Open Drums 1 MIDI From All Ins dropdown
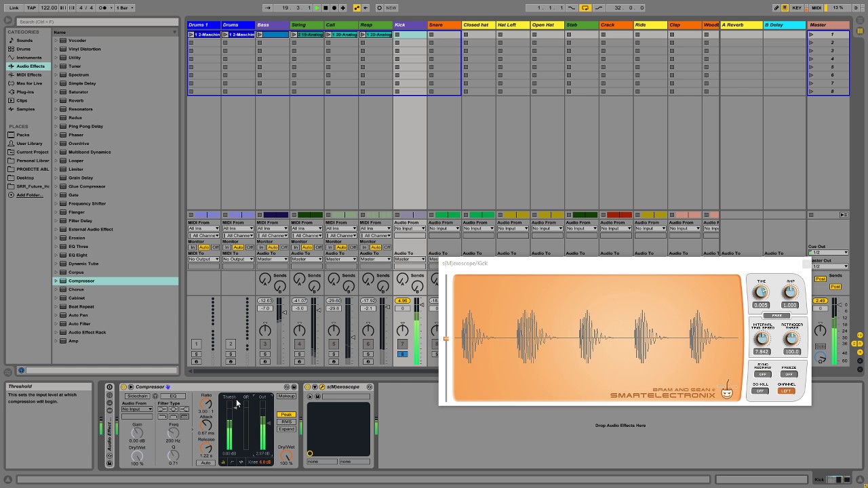The width and height of the screenshot is (868, 488). click(203, 228)
